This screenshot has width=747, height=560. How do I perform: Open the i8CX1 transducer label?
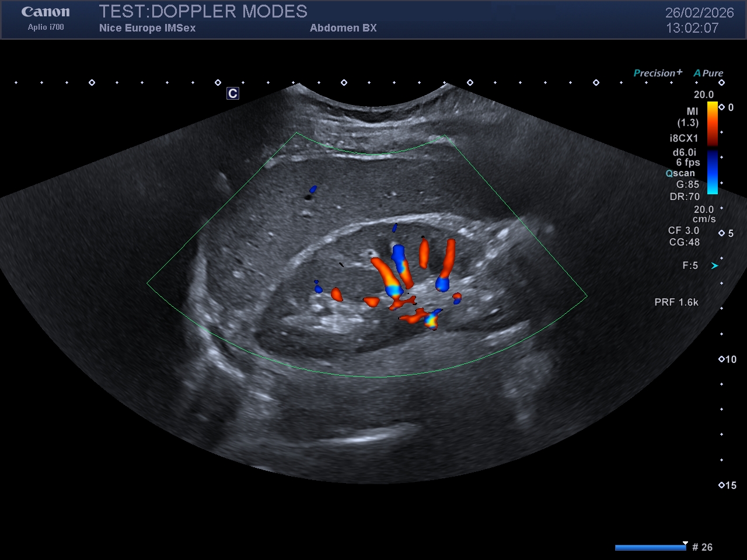(x=684, y=138)
